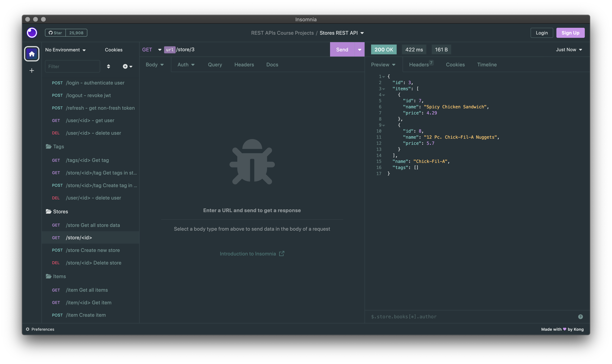Select POST /store Create new store request

tap(90, 250)
